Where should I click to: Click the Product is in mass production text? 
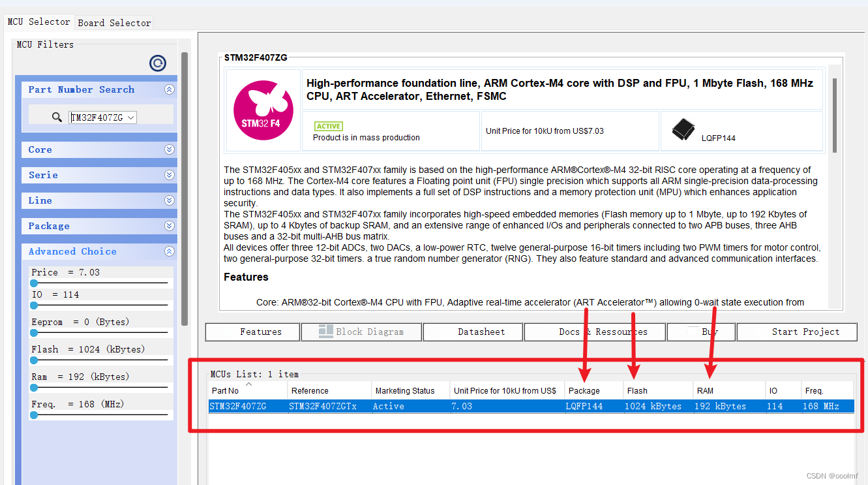pos(367,138)
